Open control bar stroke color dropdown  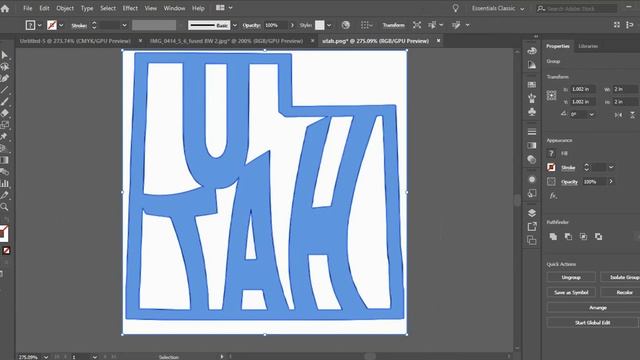(x=61, y=25)
